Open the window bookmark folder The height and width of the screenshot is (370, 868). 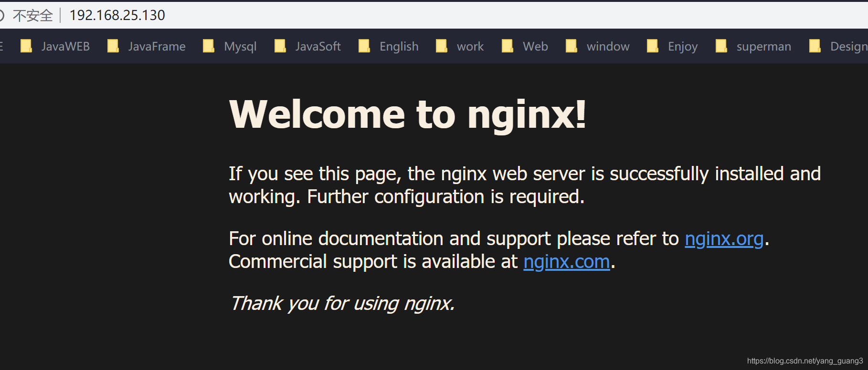point(598,46)
